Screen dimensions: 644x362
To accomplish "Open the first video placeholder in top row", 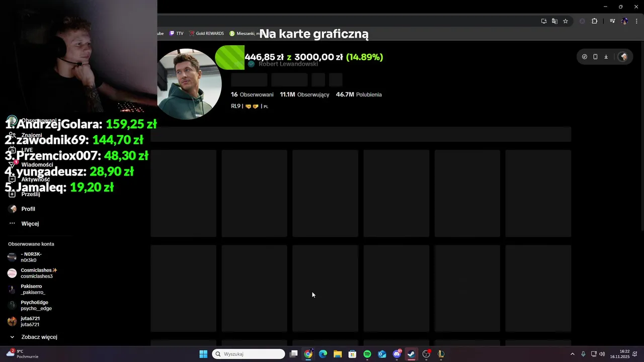I will coord(183,193).
